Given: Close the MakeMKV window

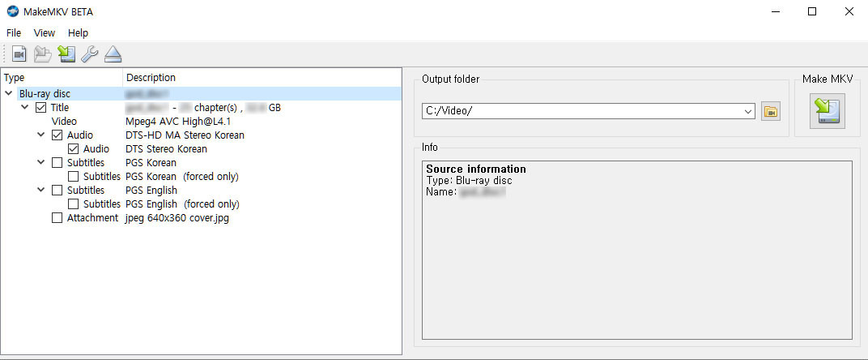Looking at the screenshot, I should pyautogui.click(x=849, y=11).
